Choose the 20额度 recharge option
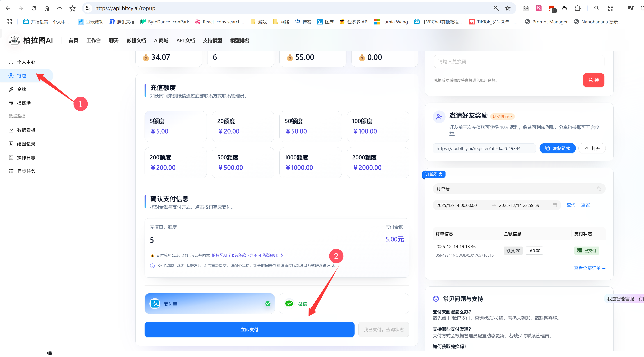644x357 pixels. (243, 127)
